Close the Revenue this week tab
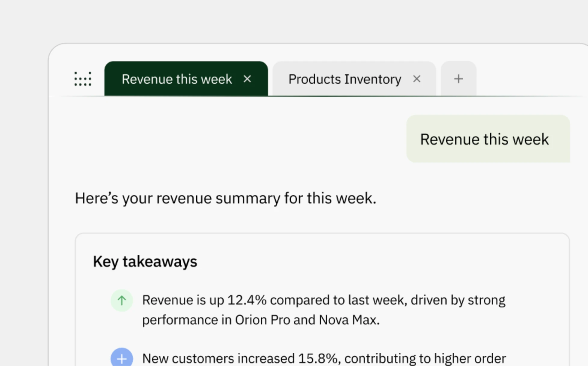 coord(247,79)
